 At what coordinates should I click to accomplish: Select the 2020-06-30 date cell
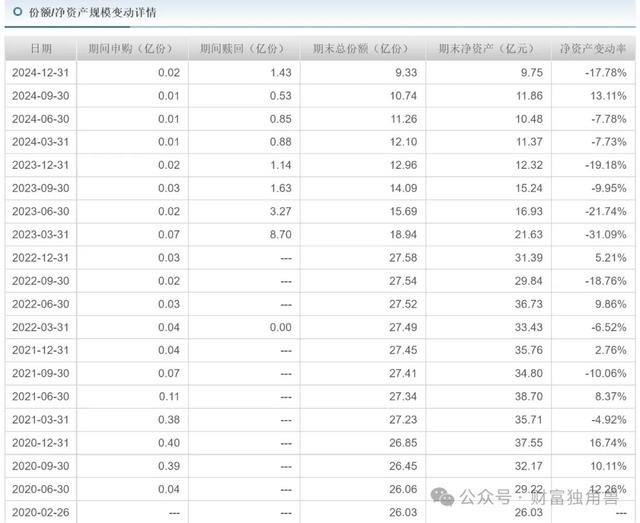coord(40,489)
